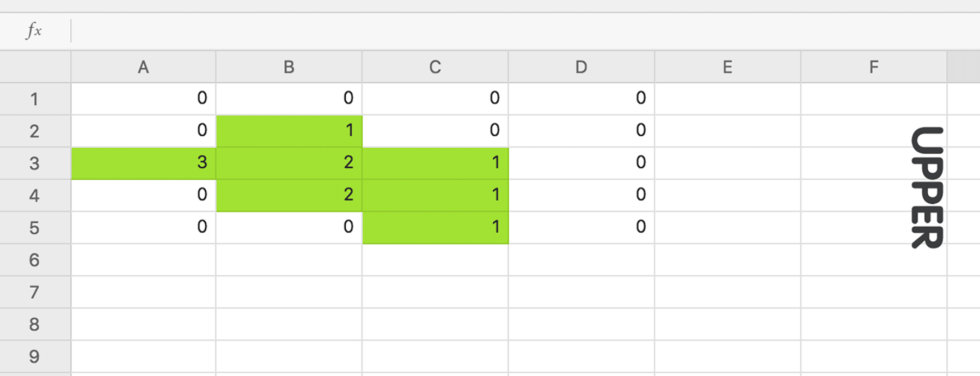This screenshot has width=980, height=376.
Task: Select column E header
Action: (727, 67)
